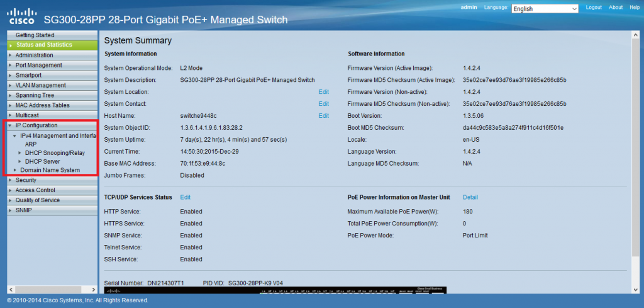This screenshot has height=308, width=644.
Task: Click the main content vertical scrollbar
Action: (x=636, y=148)
